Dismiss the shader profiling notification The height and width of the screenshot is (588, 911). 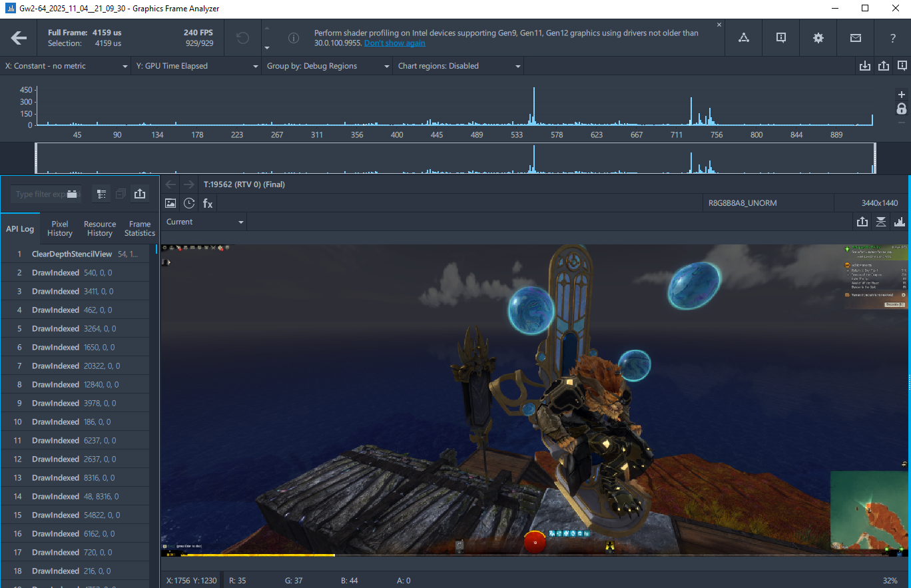click(x=719, y=25)
